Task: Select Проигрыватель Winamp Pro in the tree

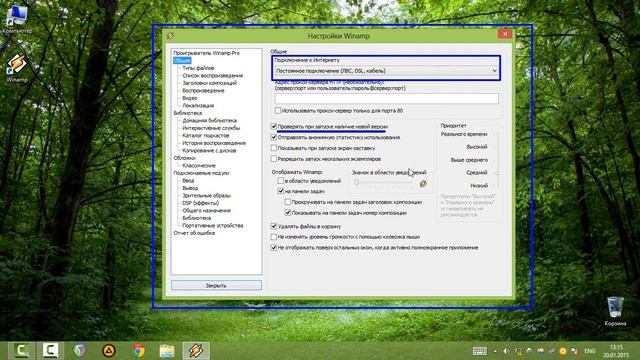Action: coord(206,53)
